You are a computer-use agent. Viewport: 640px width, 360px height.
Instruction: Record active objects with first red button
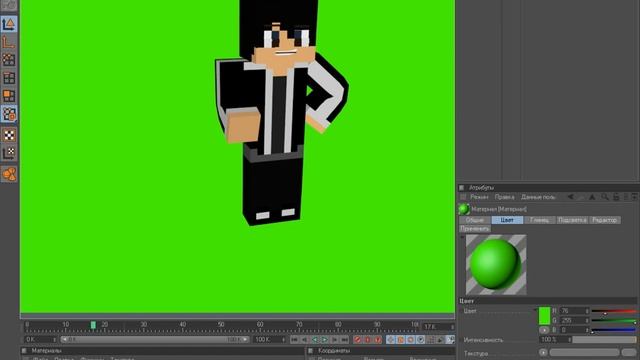tap(358, 340)
